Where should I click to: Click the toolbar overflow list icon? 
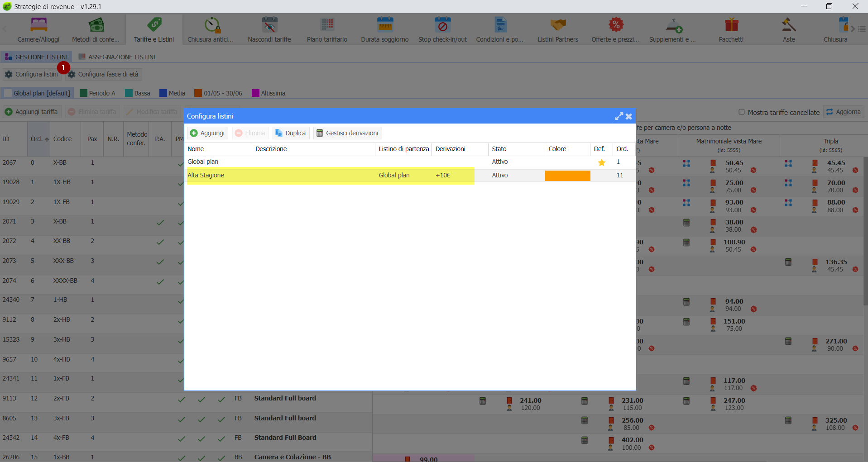[862, 29]
